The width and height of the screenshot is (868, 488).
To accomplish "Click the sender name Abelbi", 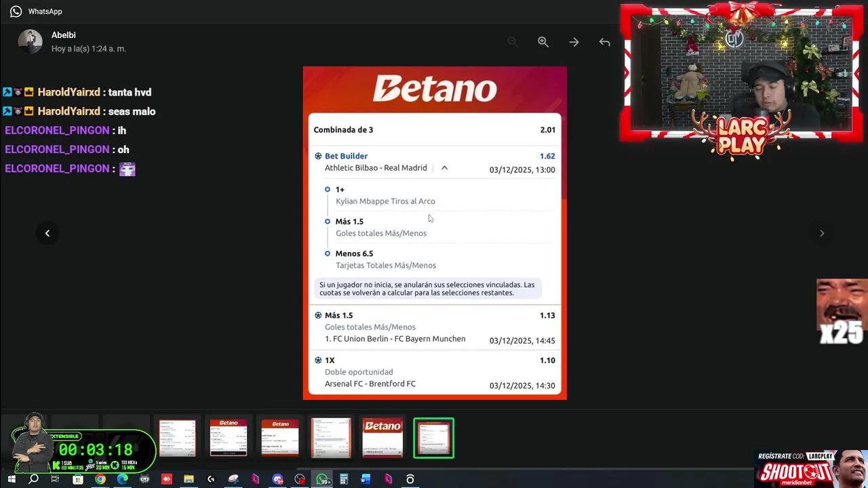I will point(64,35).
